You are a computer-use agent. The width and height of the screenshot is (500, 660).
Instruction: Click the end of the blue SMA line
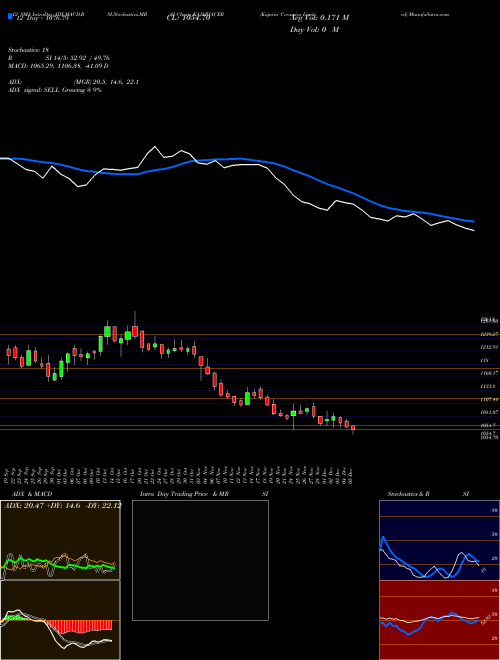pos(474,221)
